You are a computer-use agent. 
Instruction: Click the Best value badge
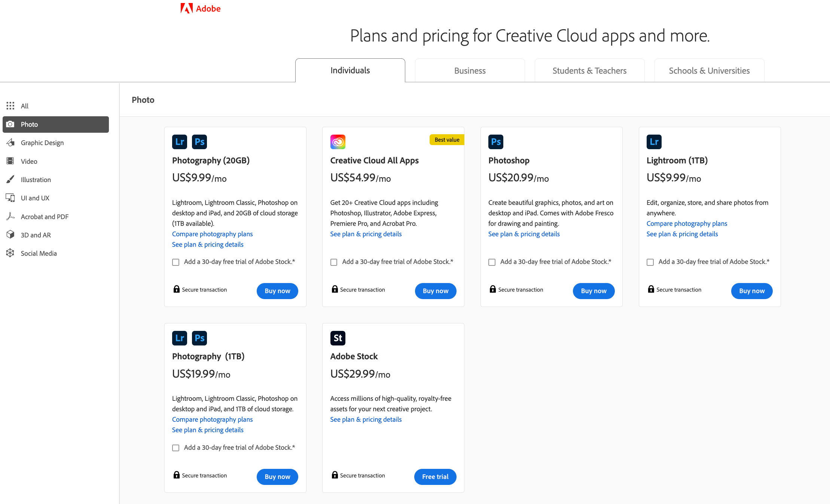(447, 140)
